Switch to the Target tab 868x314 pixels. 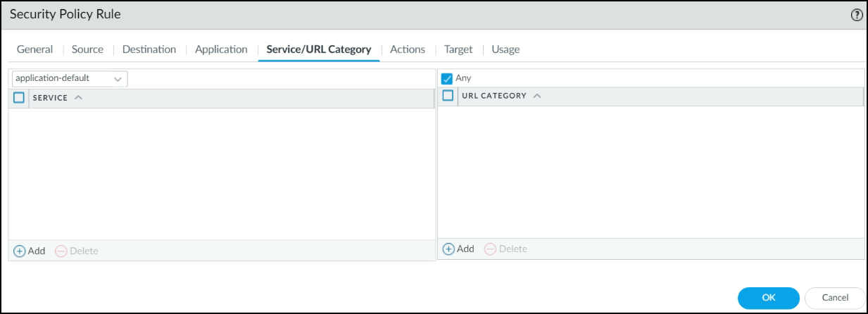(x=458, y=49)
